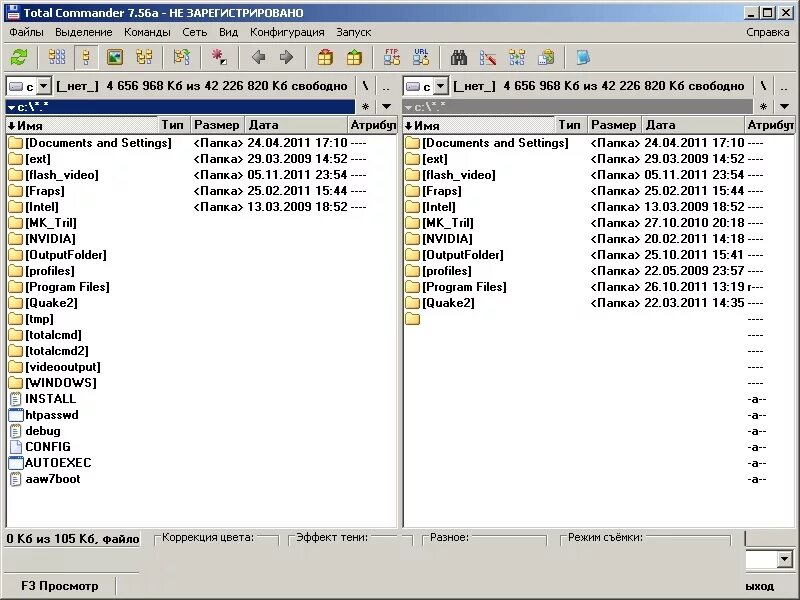Go to parent directory in left panel
The height and width of the screenshot is (600, 800).
(x=386, y=86)
